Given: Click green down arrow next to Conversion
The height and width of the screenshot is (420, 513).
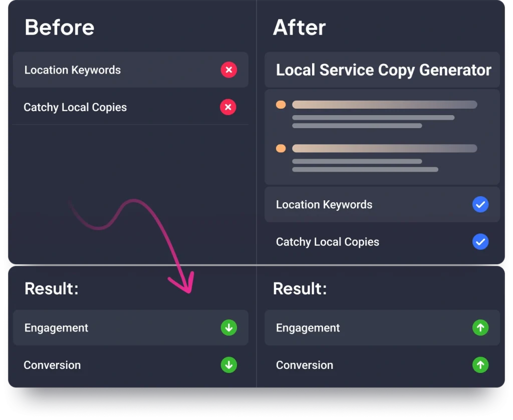Looking at the screenshot, I should coord(228,365).
